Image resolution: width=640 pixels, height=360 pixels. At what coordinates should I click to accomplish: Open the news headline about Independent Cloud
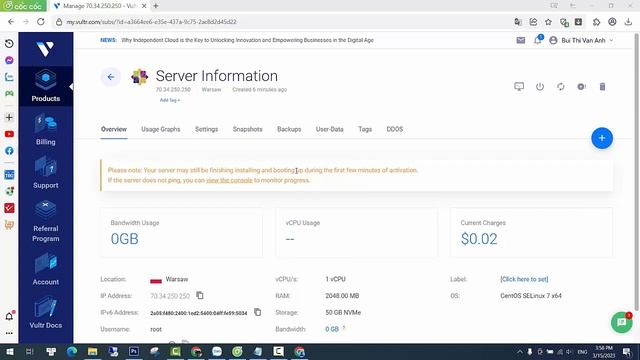247,40
